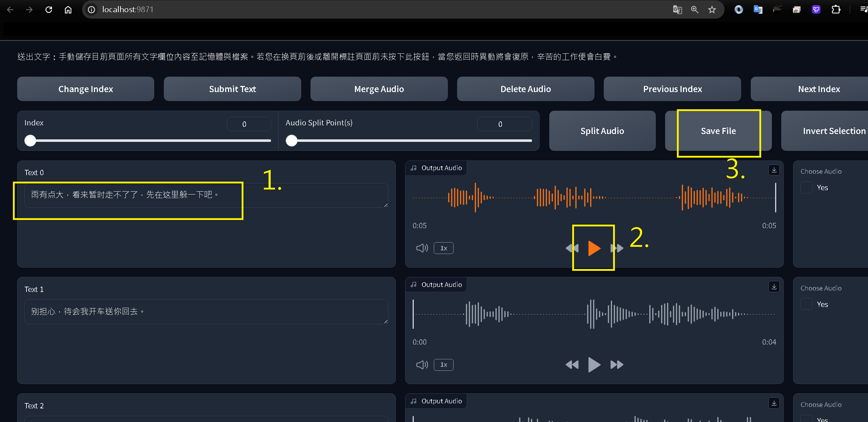Click the Split Audio button
The width and height of the screenshot is (868, 422).
[602, 131]
